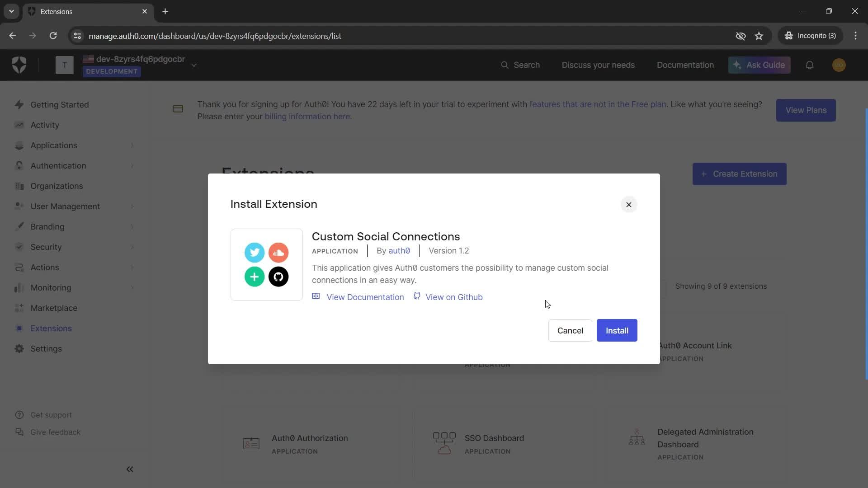Click the Github icon beside View on Github
Viewport: 868px width, 488px height.
[417, 296]
